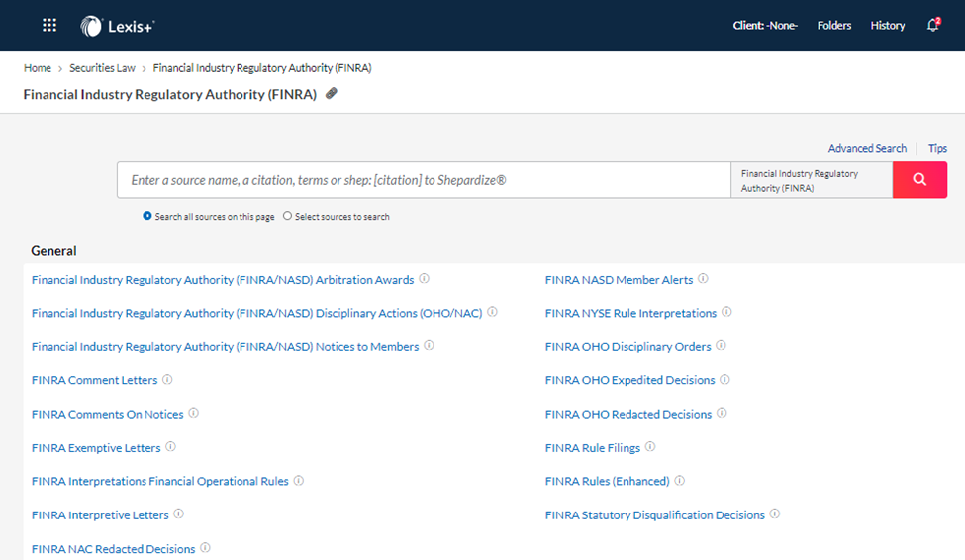Open the History menu
The width and height of the screenshot is (965, 560).
click(x=888, y=26)
